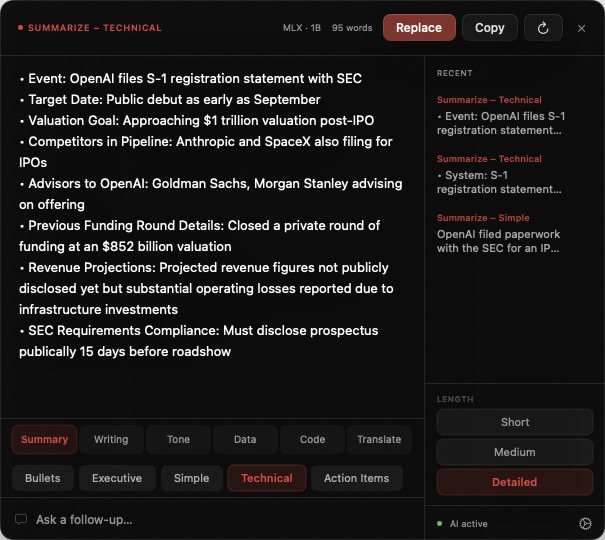The width and height of the screenshot is (605, 540).
Task: Click the 'Valuation Goal' bullet line
Action: [197, 120]
